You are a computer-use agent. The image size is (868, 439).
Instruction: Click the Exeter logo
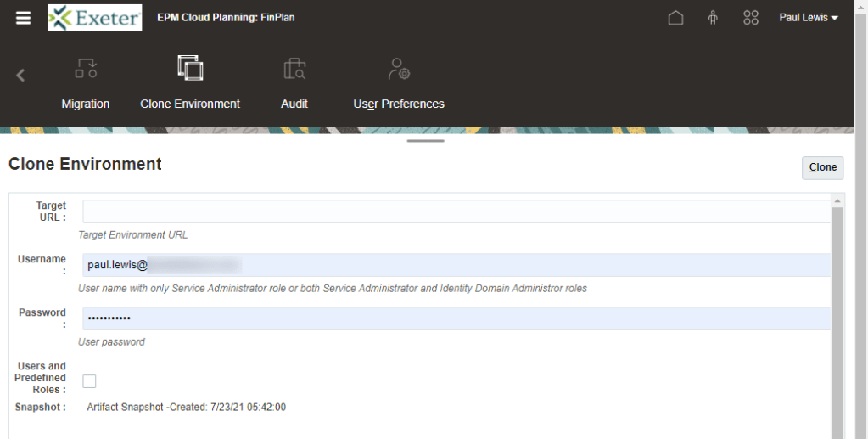(x=94, y=18)
